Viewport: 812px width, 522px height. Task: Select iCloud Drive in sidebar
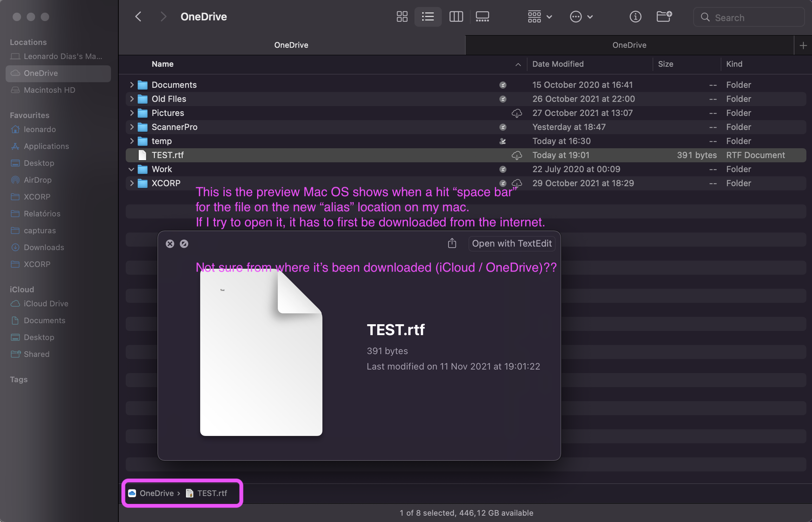[46, 304]
